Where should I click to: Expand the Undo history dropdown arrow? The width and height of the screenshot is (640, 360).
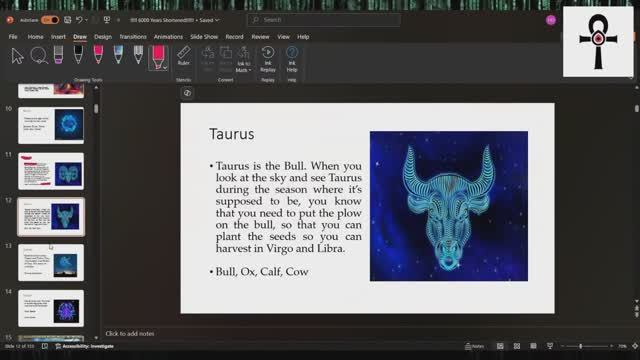click(x=87, y=20)
